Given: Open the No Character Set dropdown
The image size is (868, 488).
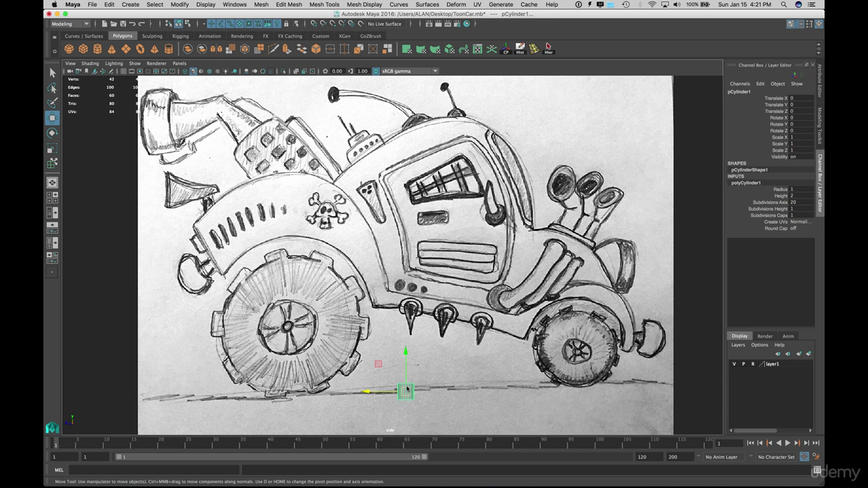Looking at the screenshot, I should point(776,457).
